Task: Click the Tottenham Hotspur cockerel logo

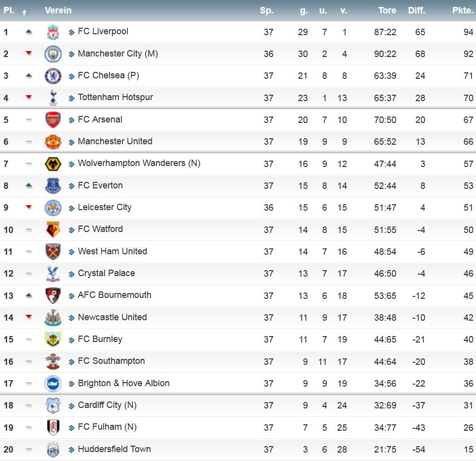Action: [53, 98]
